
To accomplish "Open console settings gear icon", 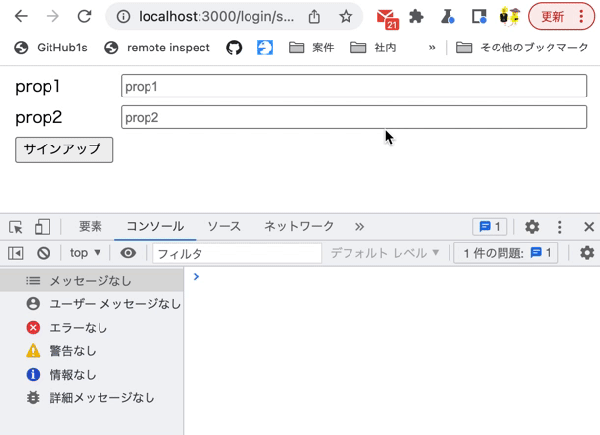I will pos(587,253).
